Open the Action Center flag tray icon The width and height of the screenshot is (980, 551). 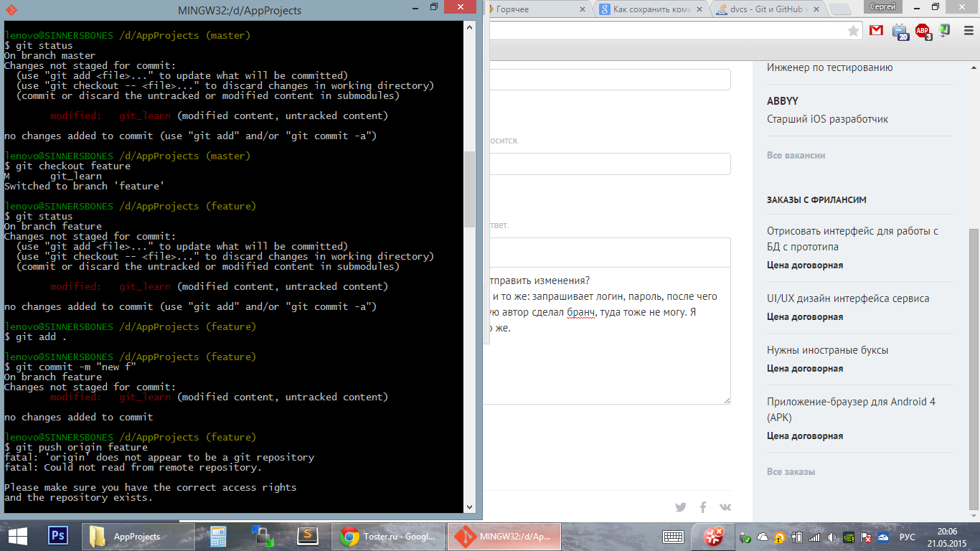point(866,537)
